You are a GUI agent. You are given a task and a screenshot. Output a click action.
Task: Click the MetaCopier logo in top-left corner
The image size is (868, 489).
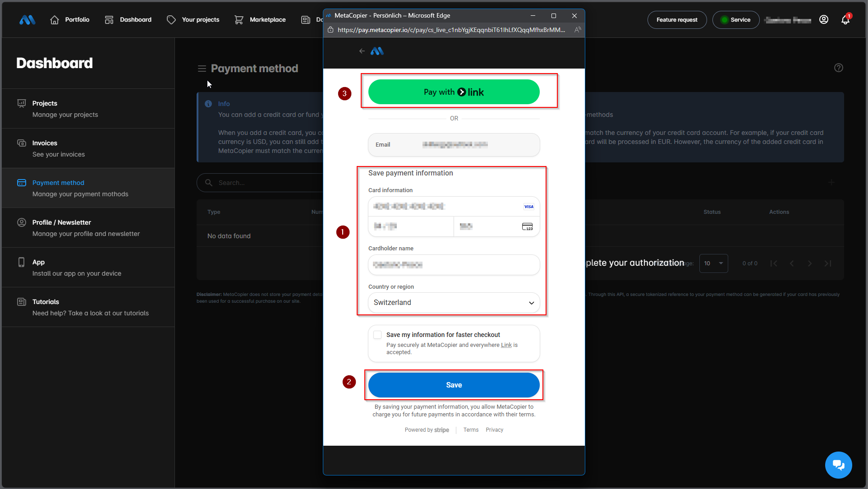coord(27,20)
